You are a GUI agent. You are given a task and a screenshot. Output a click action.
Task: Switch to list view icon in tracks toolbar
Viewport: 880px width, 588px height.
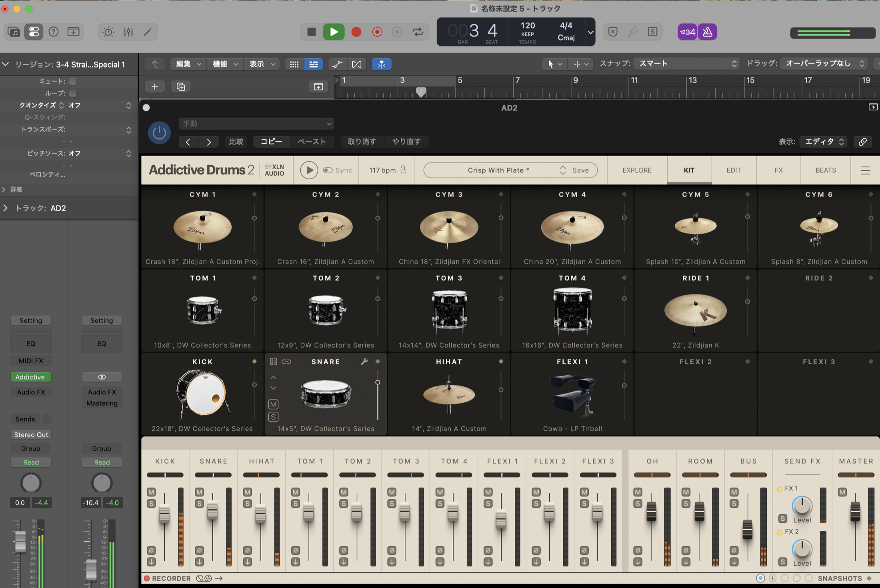[314, 64]
